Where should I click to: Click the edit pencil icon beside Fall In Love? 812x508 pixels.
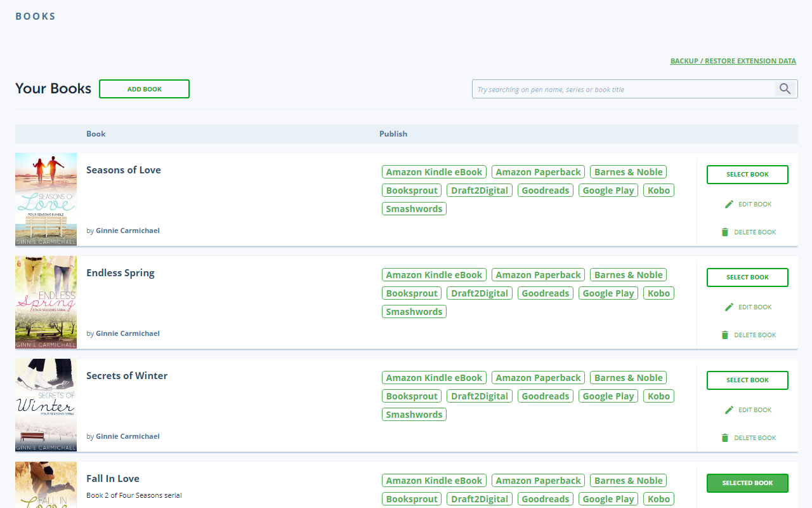point(729,507)
